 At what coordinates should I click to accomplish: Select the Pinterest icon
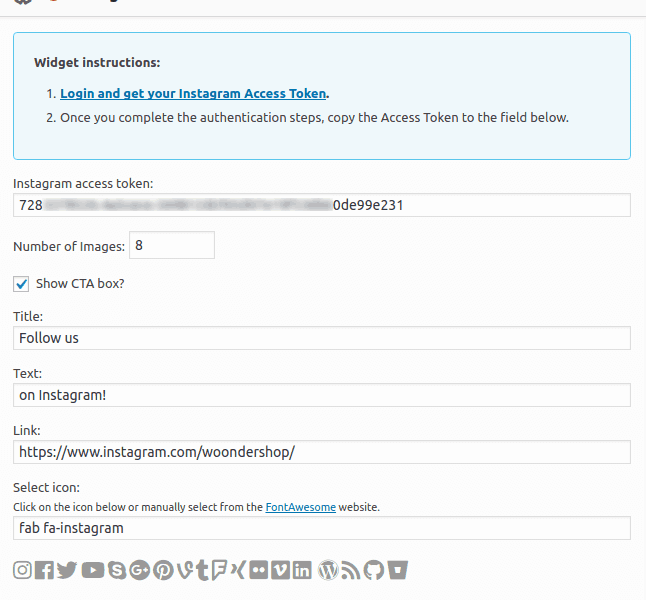coord(163,570)
